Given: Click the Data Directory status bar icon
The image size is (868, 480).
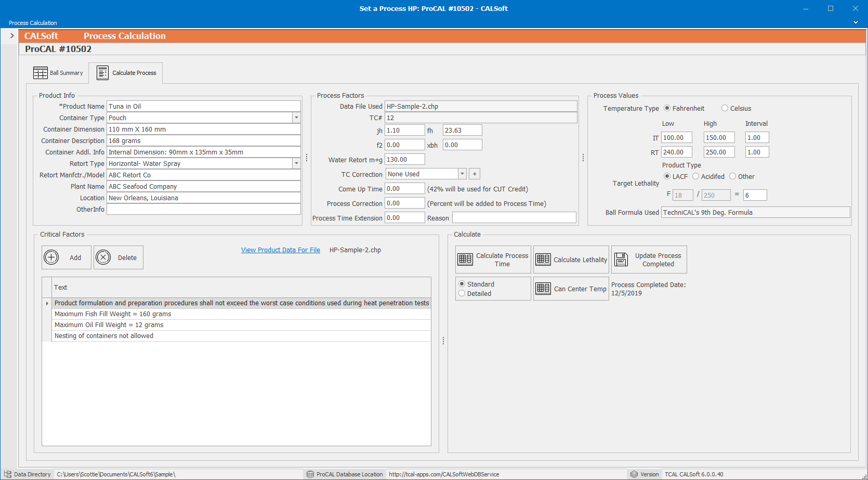Looking at the screenshot, I should pos(8,474).
